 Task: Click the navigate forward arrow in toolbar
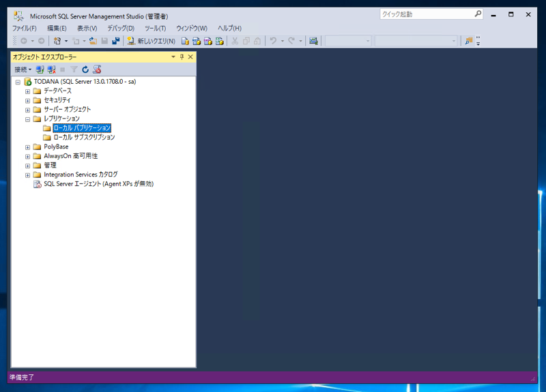click(x=41, y=41)
